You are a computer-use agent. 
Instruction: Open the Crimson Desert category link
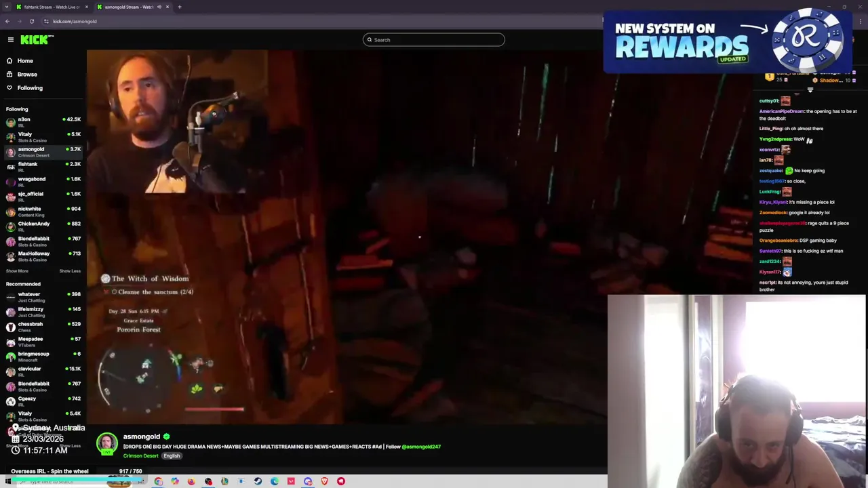pyautogui.click(x=140, y=456)
